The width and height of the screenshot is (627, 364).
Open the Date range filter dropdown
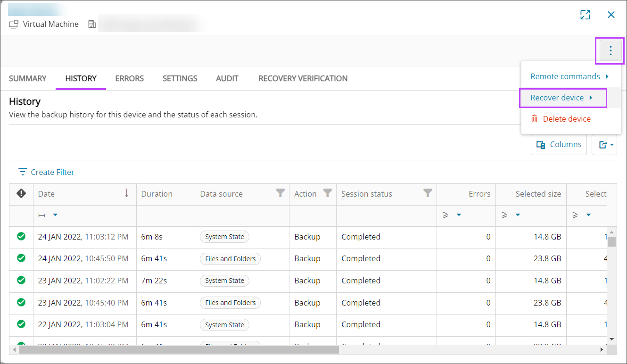tap(55, 215)
